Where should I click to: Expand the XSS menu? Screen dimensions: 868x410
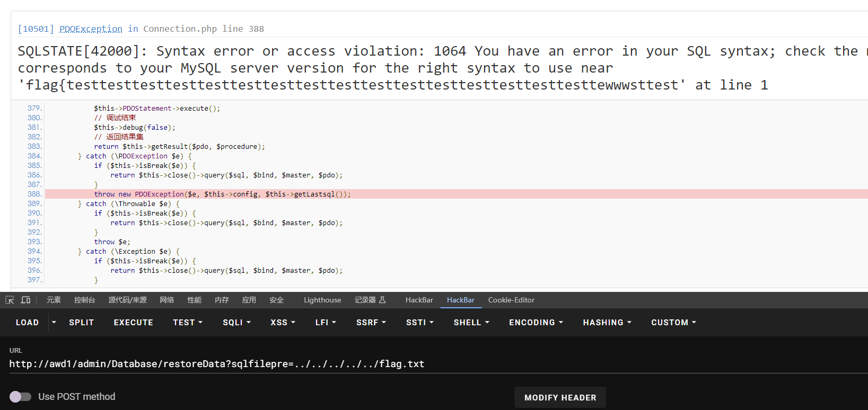click(283, 322)
